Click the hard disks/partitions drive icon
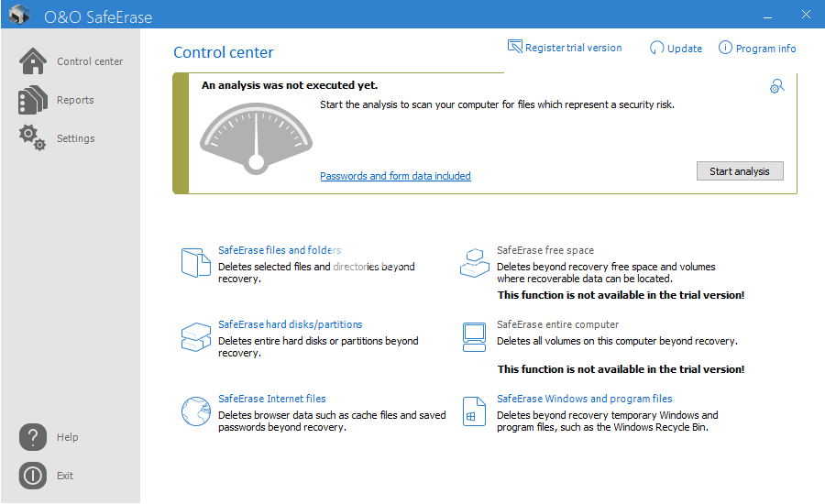Screen dimensions: 825x504 click(x=196, y=337)
